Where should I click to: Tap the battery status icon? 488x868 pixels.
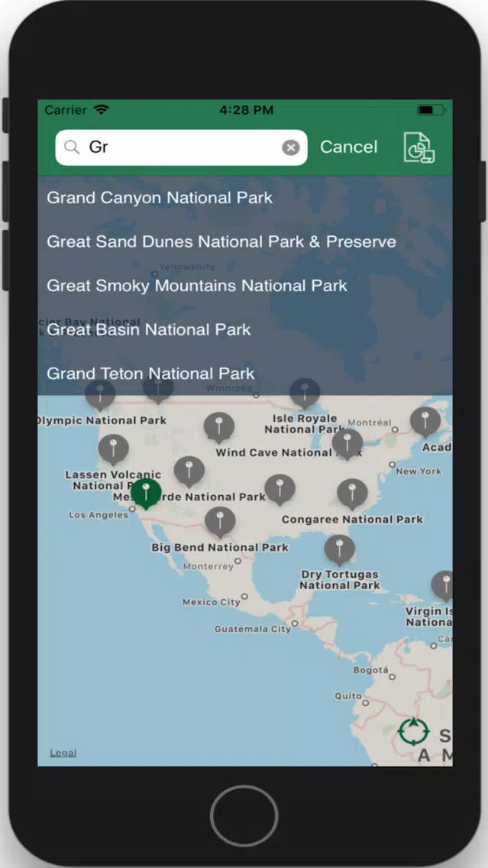pyautogui.click(x=431, y=109)
